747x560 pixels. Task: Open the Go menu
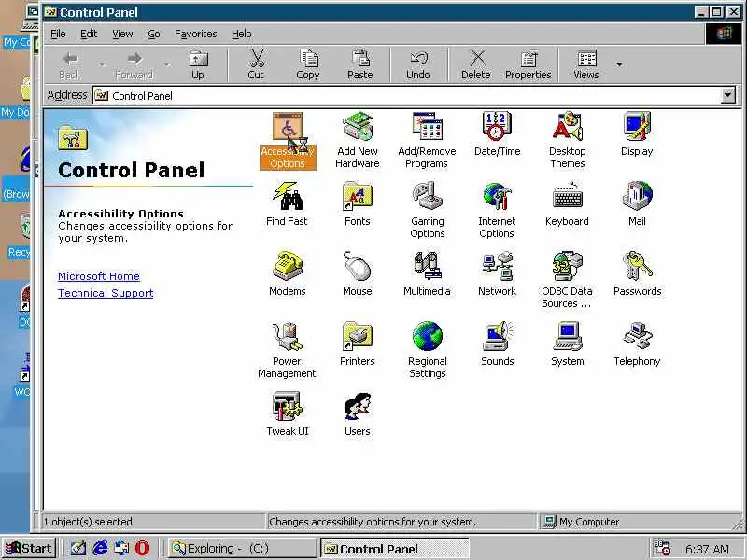pos(153,34)
